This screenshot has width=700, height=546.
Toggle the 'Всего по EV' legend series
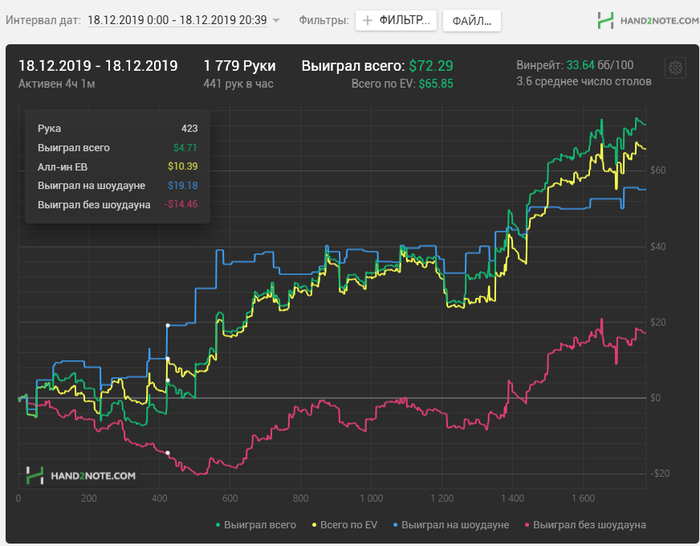345,525
